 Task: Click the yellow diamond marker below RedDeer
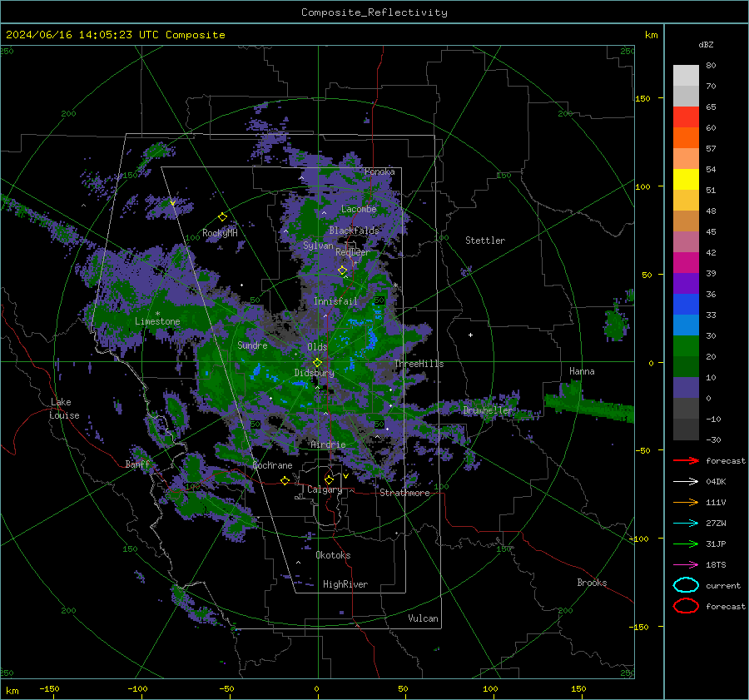342,271
